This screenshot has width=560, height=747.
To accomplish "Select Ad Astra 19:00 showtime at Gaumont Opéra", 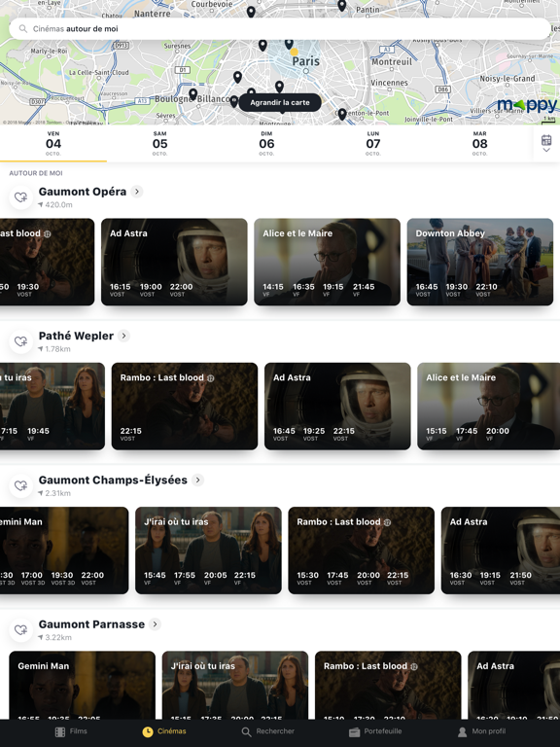I will 151,289.
